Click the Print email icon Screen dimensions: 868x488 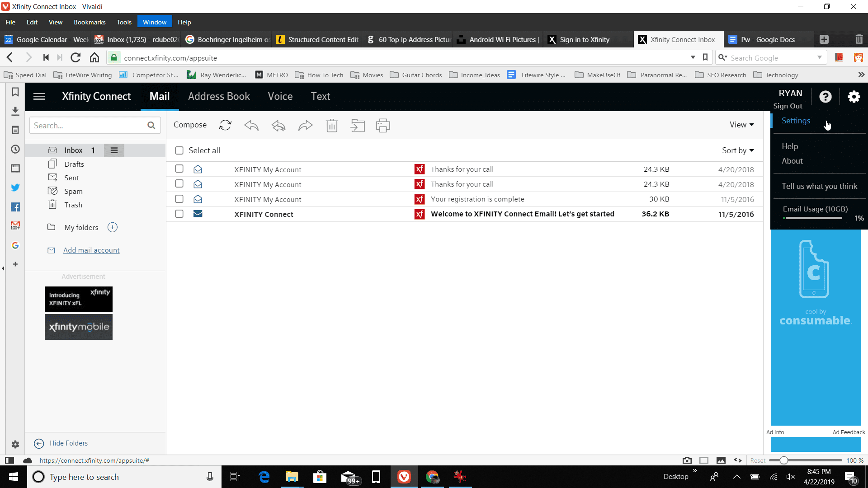pyautogui.click(x=383, y=125)
